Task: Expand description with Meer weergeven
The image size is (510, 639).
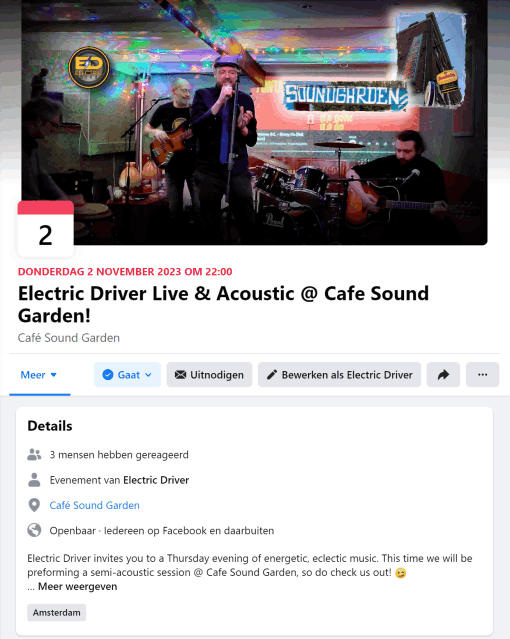Action: (x=77, y=586)
